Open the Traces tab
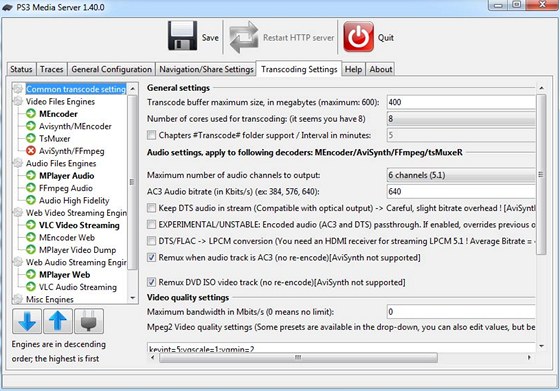Viewport: 560px width, 391px height. pyautogui.click(x=51, y=69)
